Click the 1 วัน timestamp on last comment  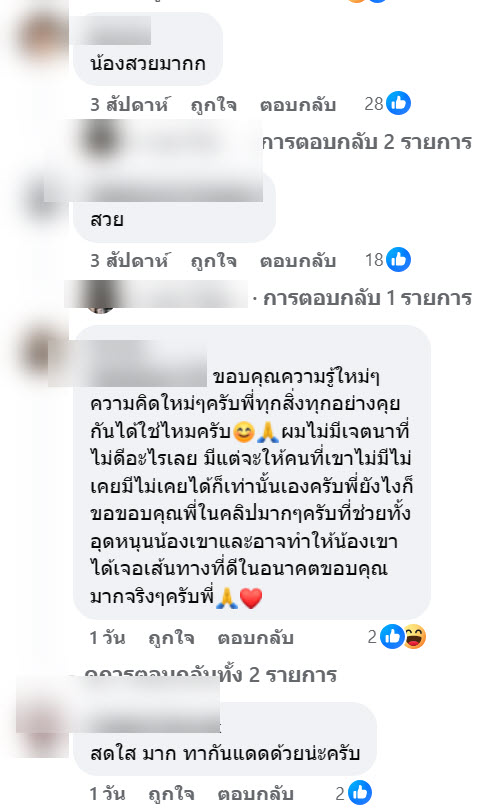[x=107, y=794]
